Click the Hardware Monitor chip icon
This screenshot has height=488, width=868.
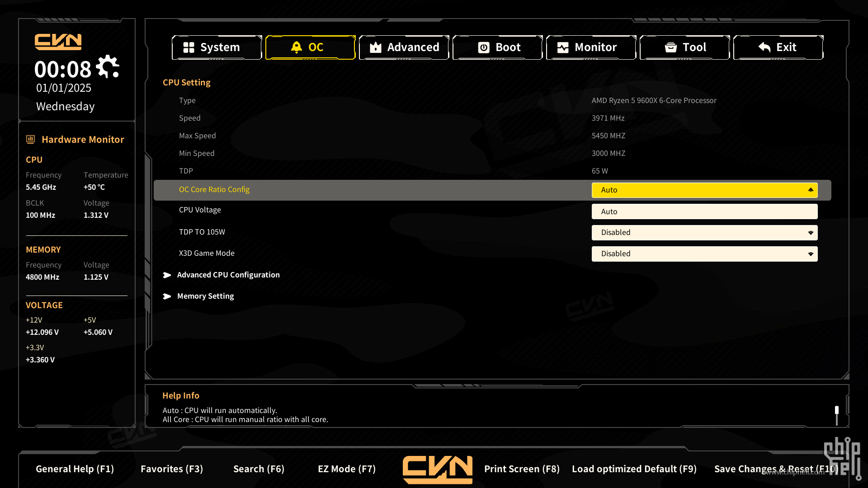(x=30, y=139)
